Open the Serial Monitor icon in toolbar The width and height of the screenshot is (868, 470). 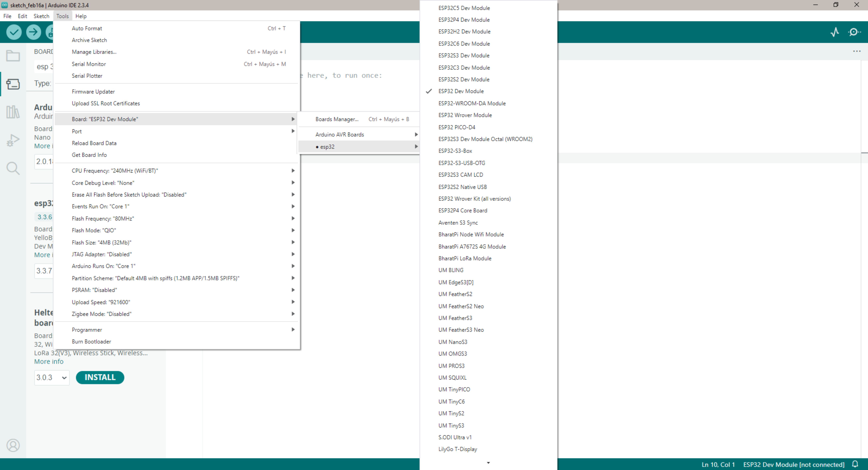tap(854, 32)
